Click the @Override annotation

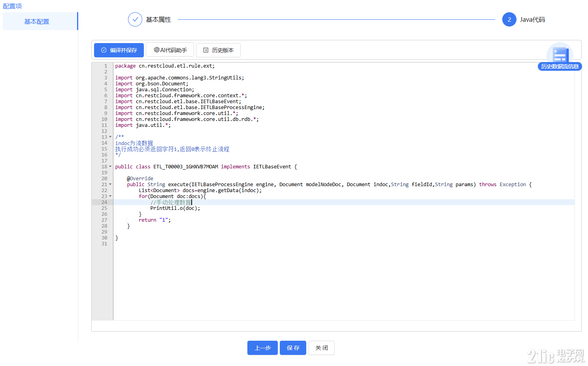pyautogui.click(x=140, y=179)
